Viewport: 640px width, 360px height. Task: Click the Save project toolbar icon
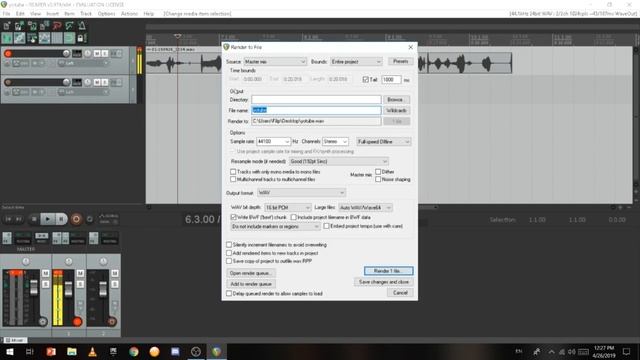[x=32, y=26]
